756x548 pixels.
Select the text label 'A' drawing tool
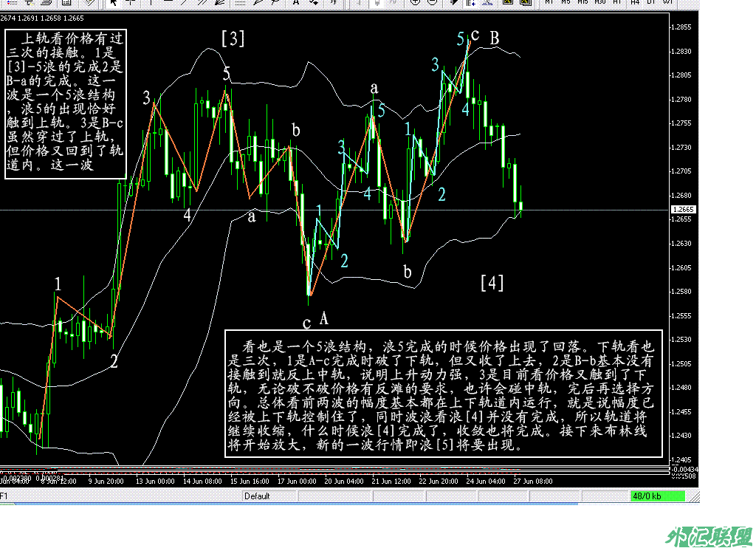point(295,2)
